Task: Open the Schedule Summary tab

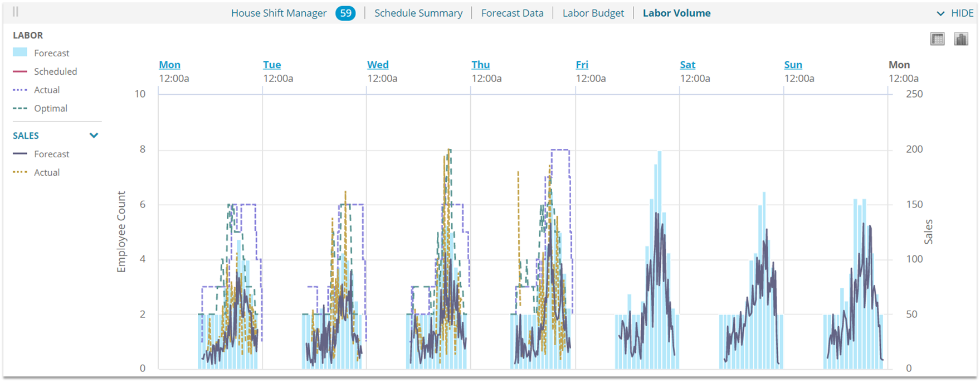Action: point(418,13)
